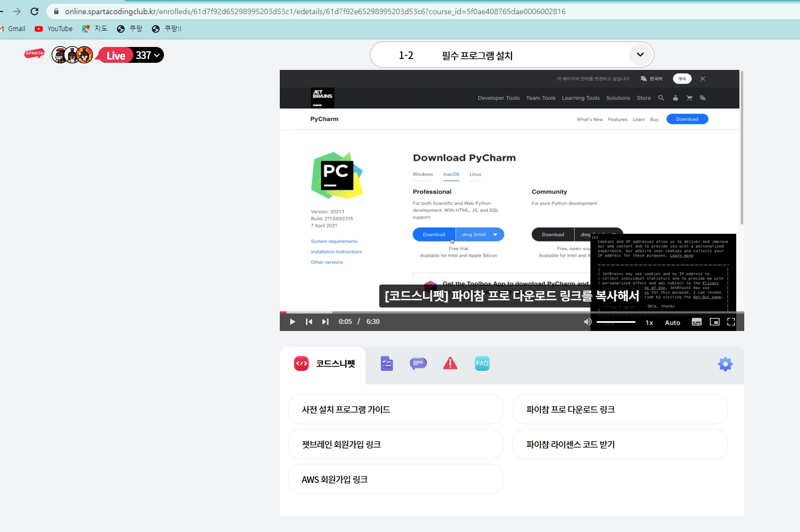
Task: Play the lecture video
Action: 292,322
